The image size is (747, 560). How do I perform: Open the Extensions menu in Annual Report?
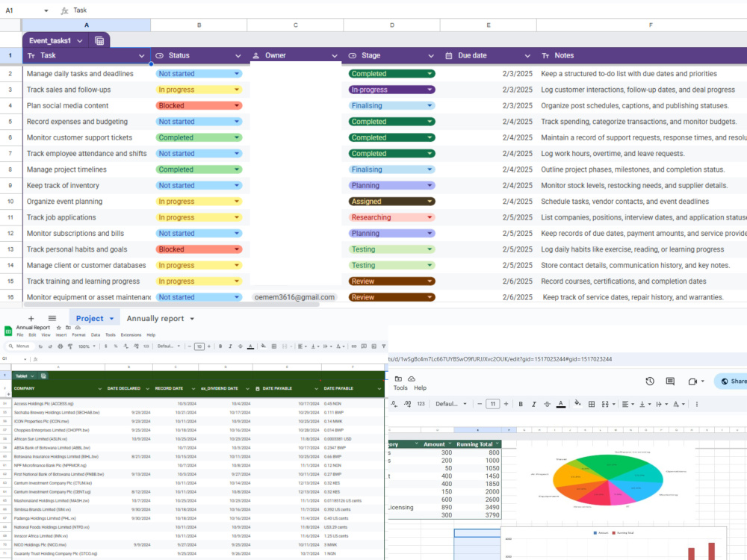point(131,335)
